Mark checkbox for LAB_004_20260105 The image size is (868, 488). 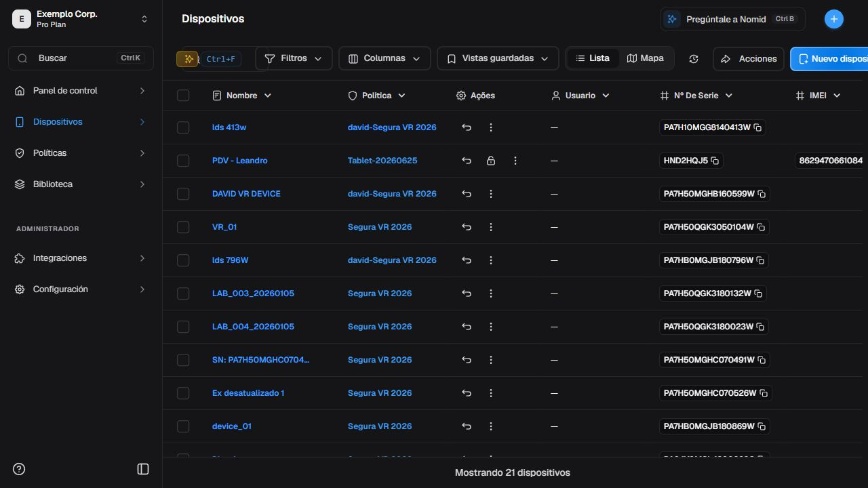coord(183,327)
